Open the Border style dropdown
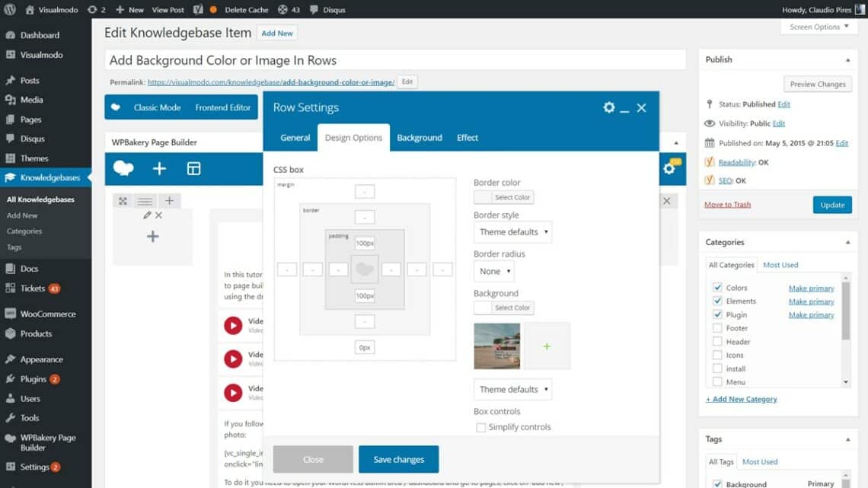This screenshot has height=488, width=868. click(x=513, y=232)
